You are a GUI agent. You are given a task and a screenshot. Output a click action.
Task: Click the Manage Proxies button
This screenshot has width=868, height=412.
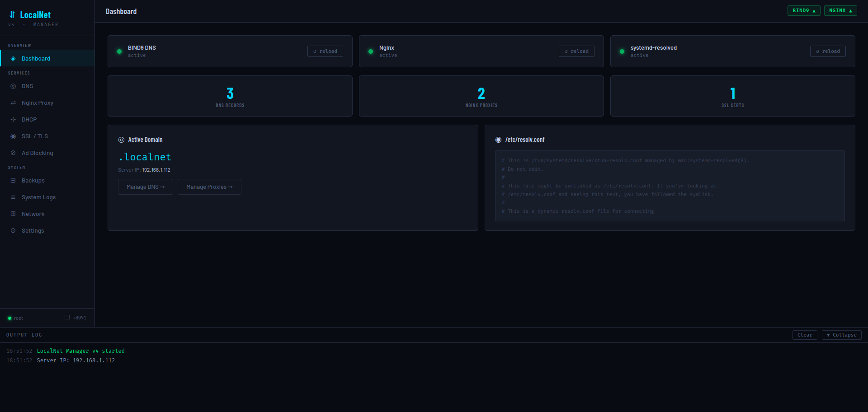tap(209, 187)
